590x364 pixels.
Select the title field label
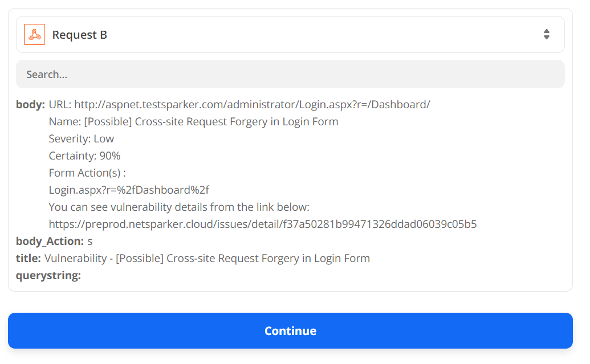28,259
